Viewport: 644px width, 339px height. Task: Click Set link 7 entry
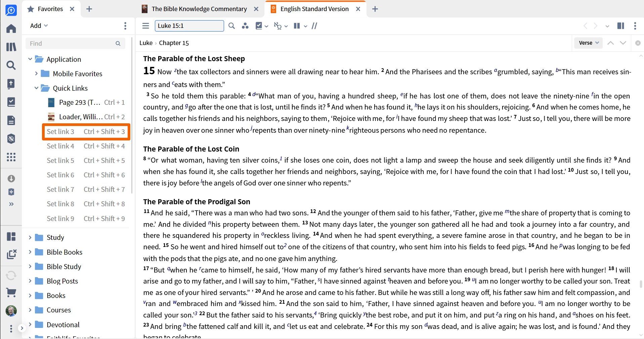click(x=86, y=189)
